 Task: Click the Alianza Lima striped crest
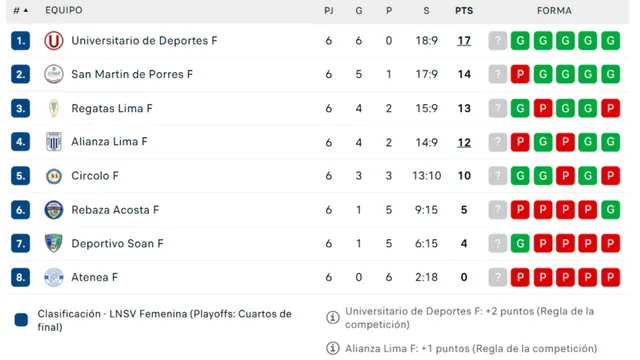[x=53, y=142]
